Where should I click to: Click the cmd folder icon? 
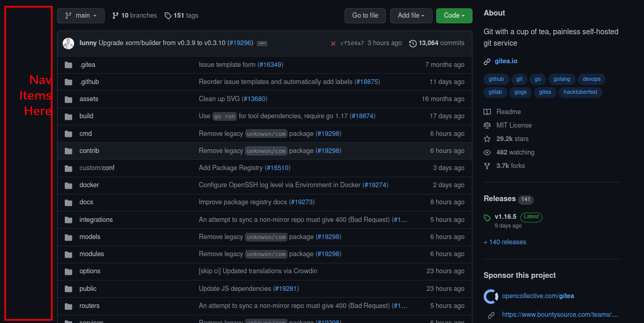click(x=68, y=134)
